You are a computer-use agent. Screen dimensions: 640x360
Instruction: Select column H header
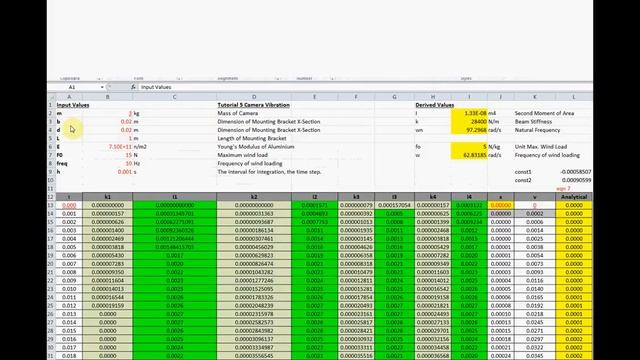(433, 97)
